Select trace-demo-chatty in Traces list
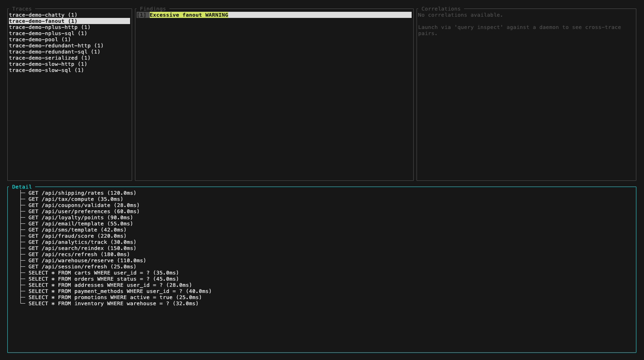This screenshot has height=360, width=644. click(43, 15)
